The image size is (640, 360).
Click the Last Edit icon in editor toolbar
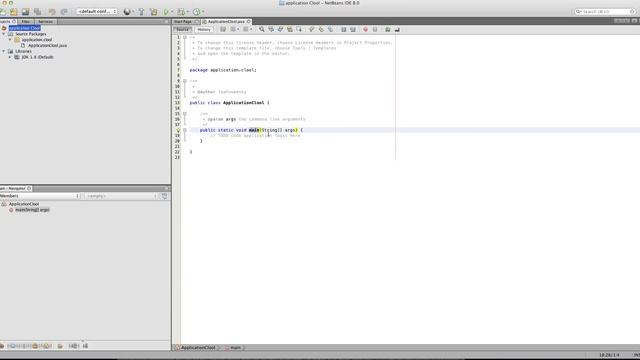tap(223, 29)
